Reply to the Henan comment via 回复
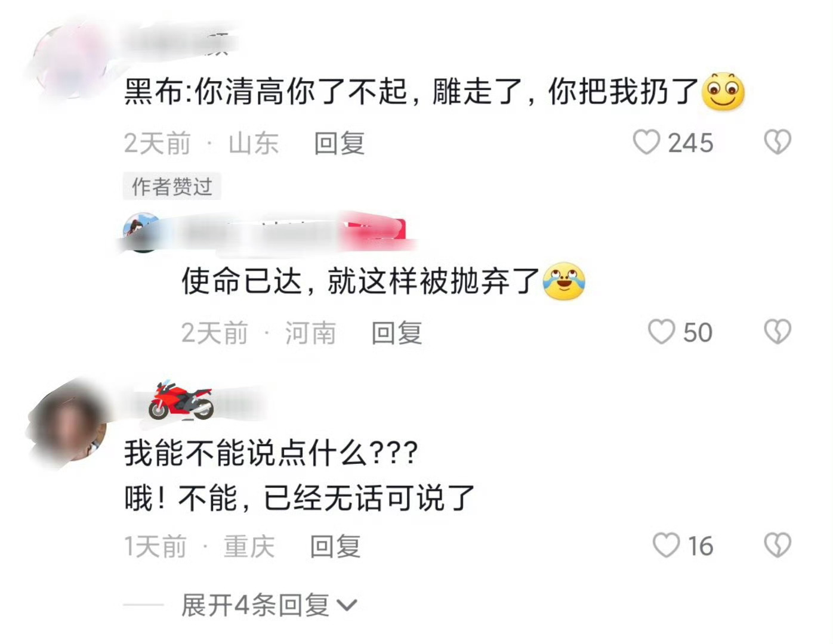833x644 pixels. point(396,332)
